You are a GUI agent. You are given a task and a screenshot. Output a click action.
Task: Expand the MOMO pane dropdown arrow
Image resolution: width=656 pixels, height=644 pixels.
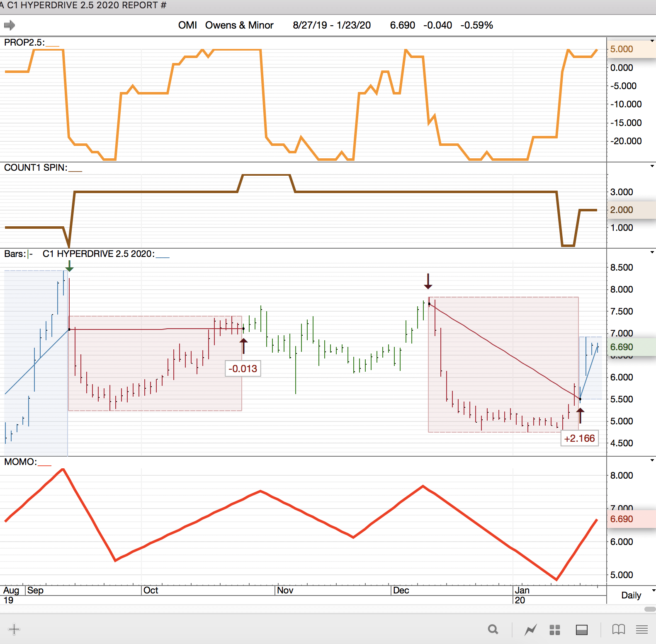(652, 460)
